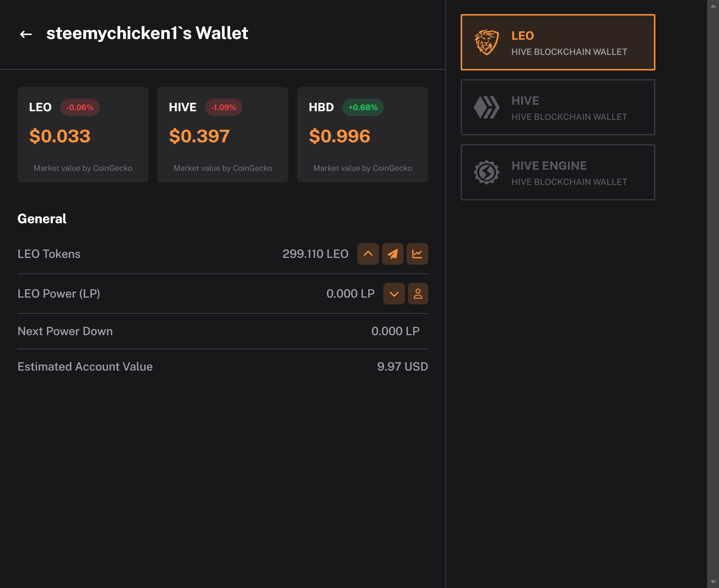The height and width of the screenshot is (588, 719).
Task: Click the LEO lion logo icon
Action: coord(487,42)
